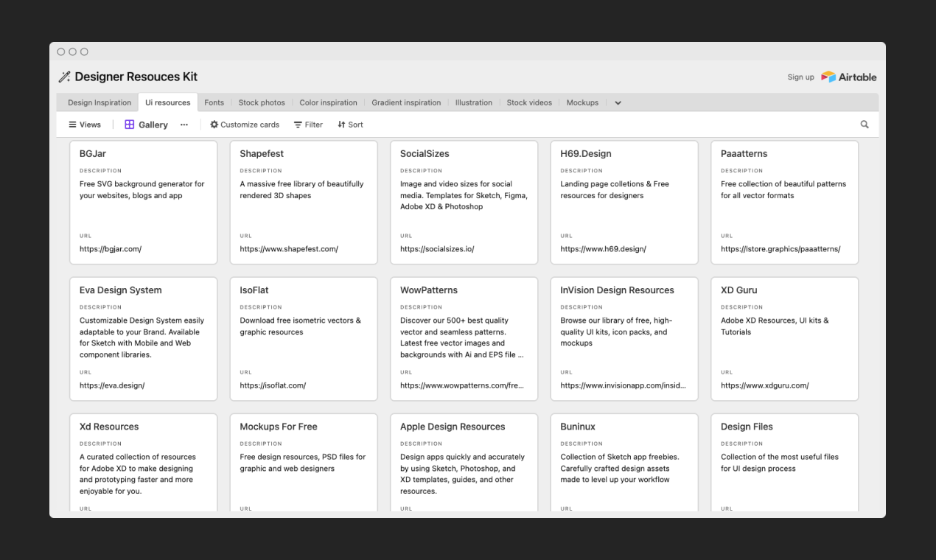Open the three-dot more options menu

(184, 125)
